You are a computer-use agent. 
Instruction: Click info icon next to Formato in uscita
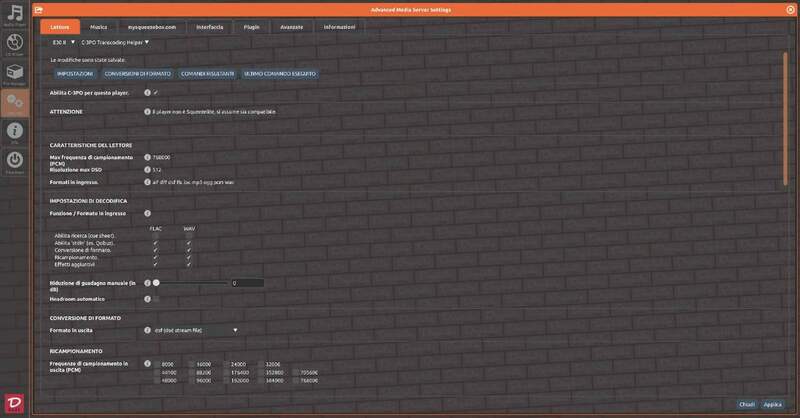(x=147, y=329)
